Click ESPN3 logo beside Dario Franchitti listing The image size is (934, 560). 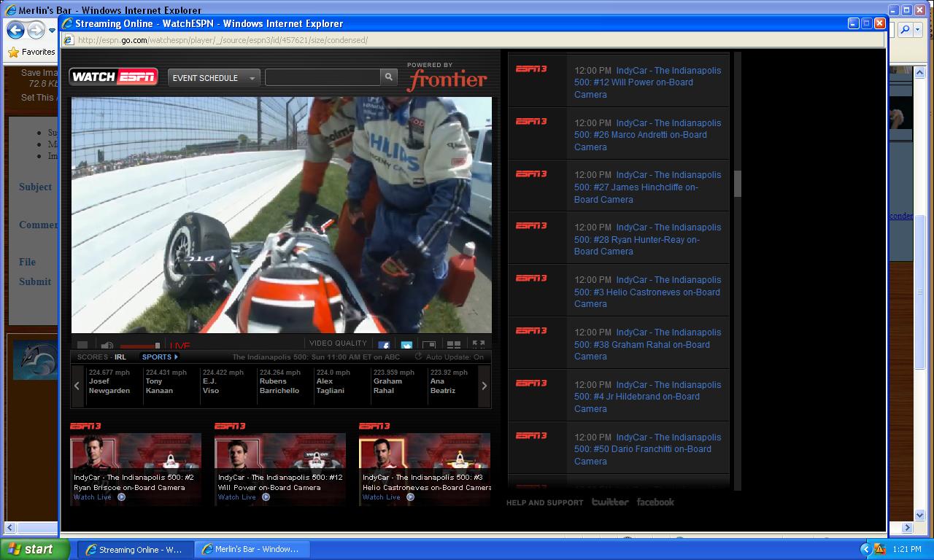531,435
